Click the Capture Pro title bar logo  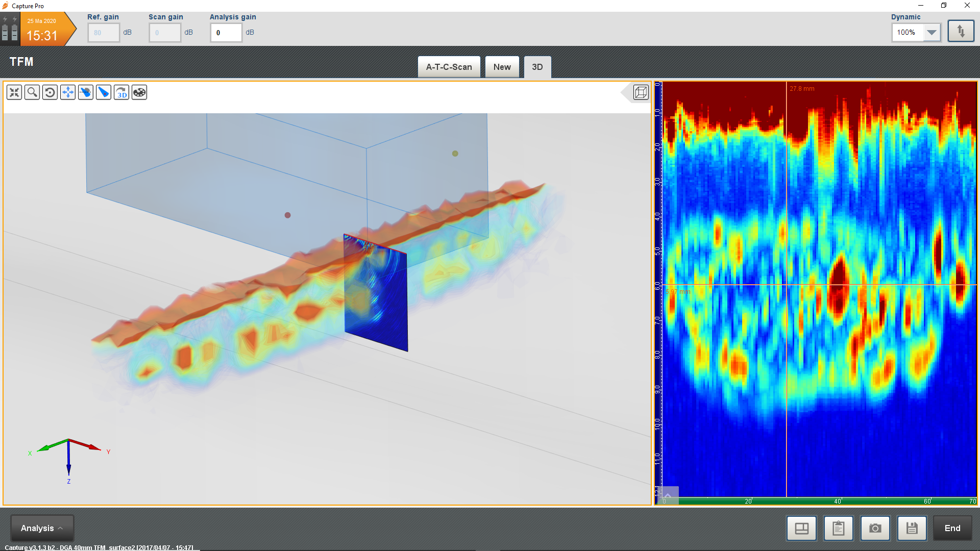click(x=5, y=6)
